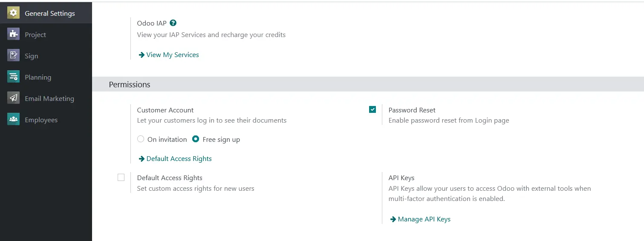The width and height of the screenshot is (644, 241).
Task: Click the arrow icon before the Default Access Rights link
Action: tap(142, 159)
